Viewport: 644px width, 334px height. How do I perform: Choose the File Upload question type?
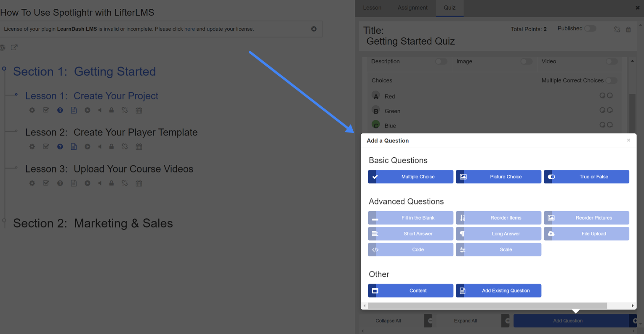pyautogui.click(x=586, y=234)
